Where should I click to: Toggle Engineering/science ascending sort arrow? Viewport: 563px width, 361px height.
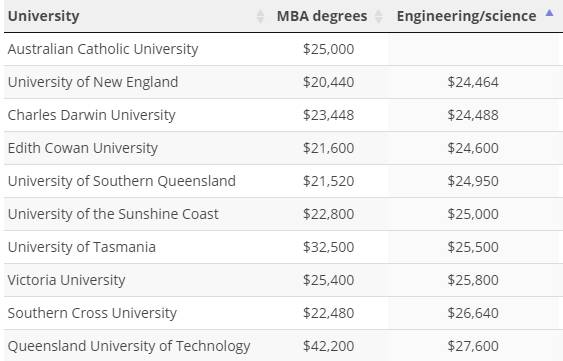(549, 13)
